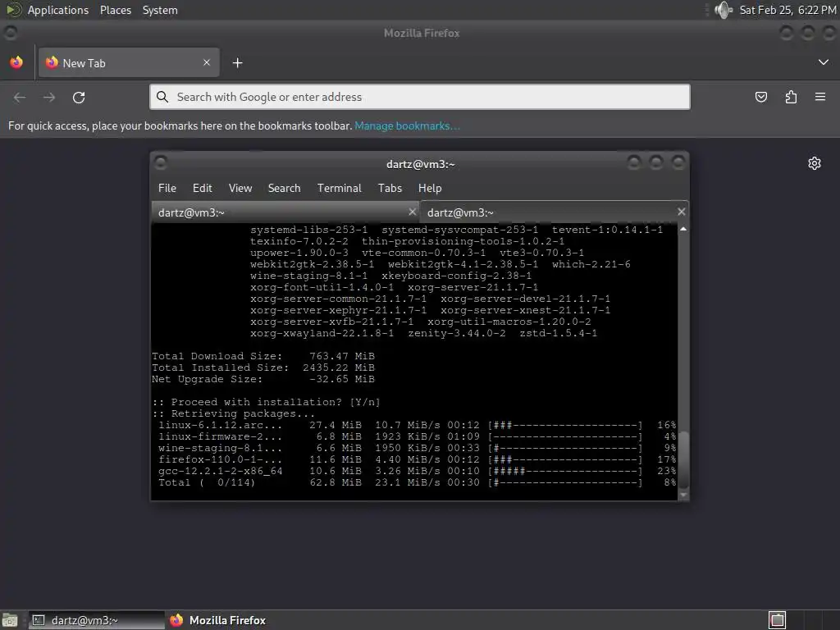
Task: Click terminal scrollbar up arrow
Action: [x=683, y=230]
